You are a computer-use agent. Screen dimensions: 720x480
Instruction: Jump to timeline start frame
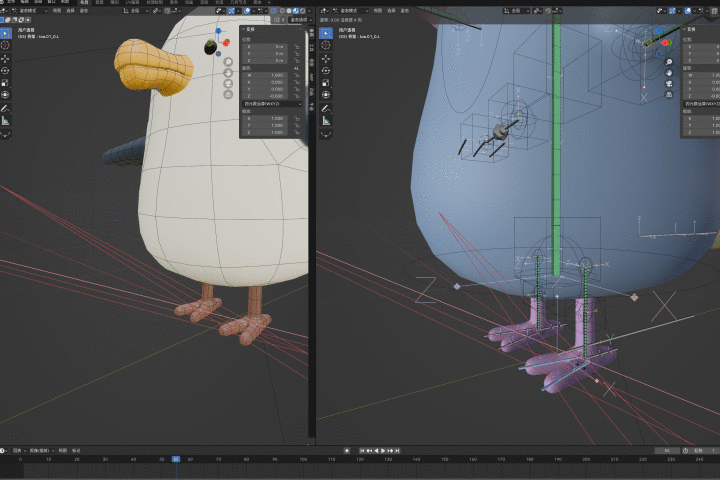click(362, 451)
